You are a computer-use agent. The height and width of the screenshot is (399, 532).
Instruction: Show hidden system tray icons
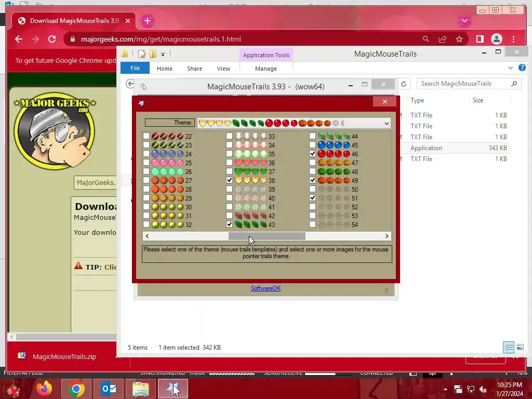coord(445,389)
